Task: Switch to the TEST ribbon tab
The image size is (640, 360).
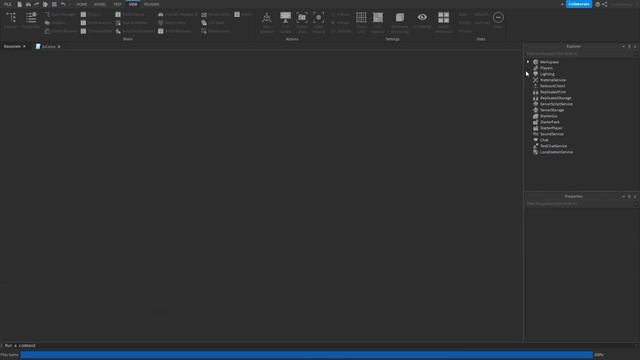Action: (117, 4)
